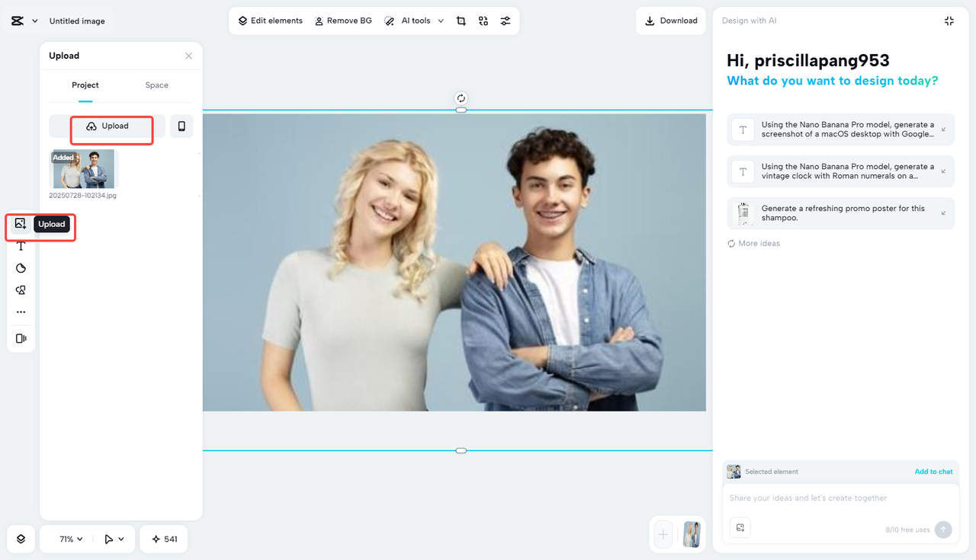976x560 pixels.
Task: Click the 541 credits indicator
Action: click(164, 539)
